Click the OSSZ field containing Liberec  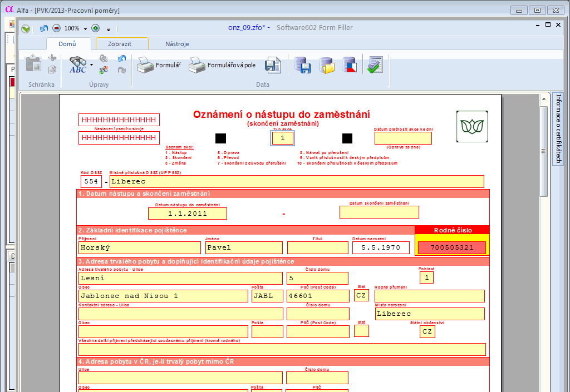297,181
